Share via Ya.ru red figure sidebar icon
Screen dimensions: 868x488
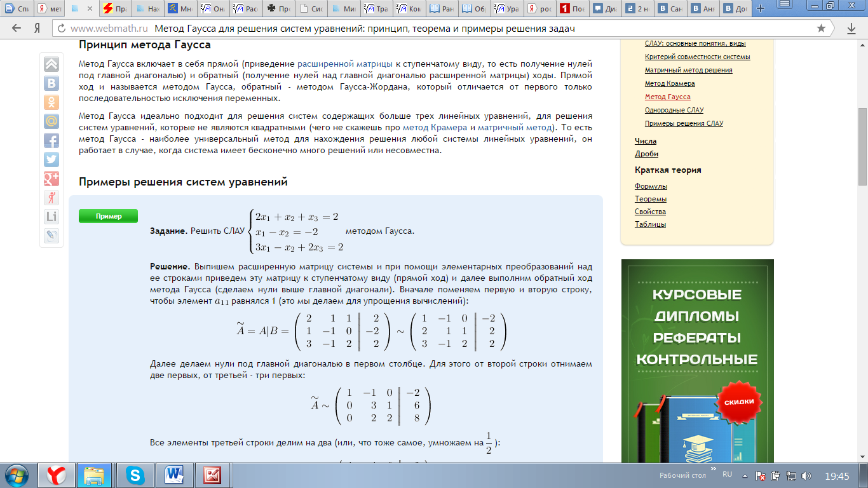(51, 198)
